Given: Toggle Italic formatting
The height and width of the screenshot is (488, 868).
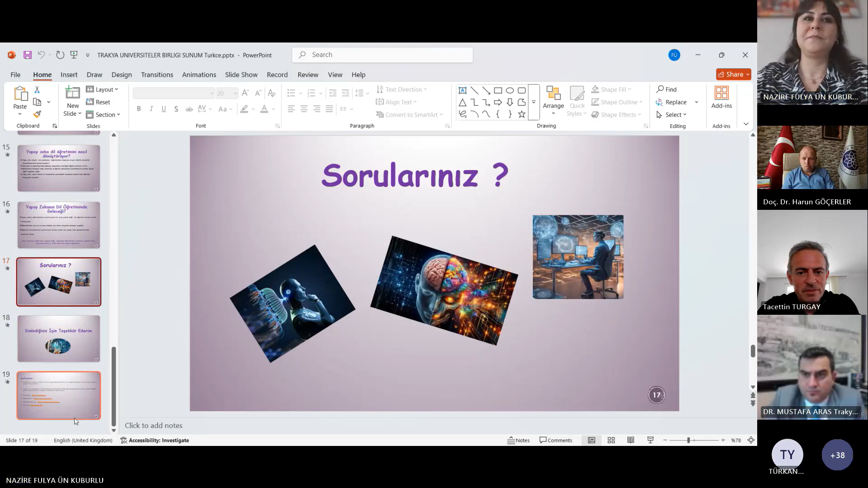Looking at the screenshot, I should [x=151, y=109].
